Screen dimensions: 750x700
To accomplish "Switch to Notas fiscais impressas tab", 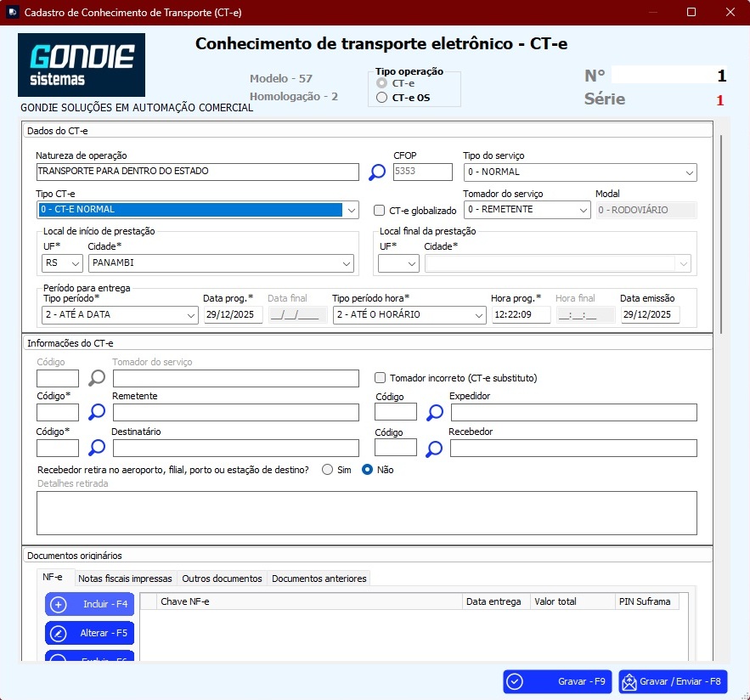I will click(x=125, y=579).
